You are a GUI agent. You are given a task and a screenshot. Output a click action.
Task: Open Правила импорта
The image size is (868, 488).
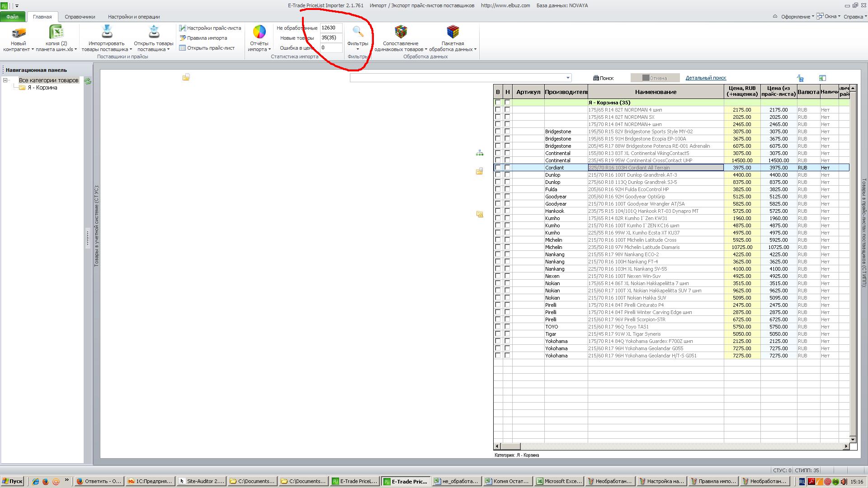tap(203, 38)
